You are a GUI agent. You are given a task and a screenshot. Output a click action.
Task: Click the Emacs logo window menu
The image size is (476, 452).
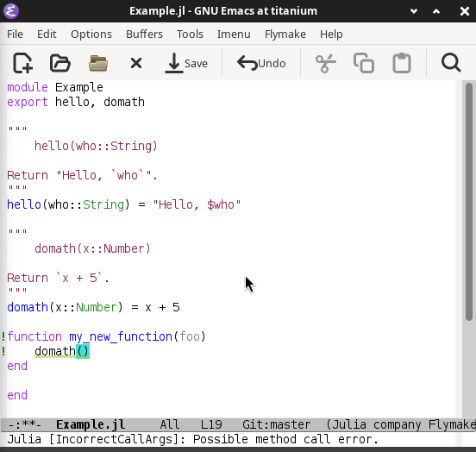(11, 11)
